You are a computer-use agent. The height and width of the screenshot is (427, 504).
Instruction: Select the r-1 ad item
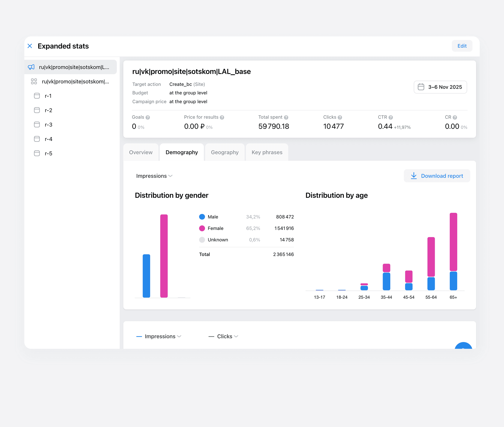48,96
